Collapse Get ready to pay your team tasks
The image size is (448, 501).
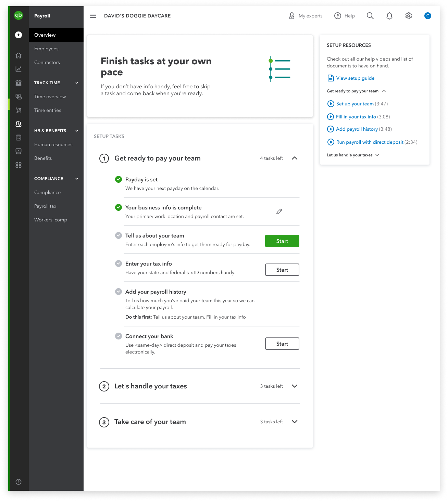tap(295, 158)
